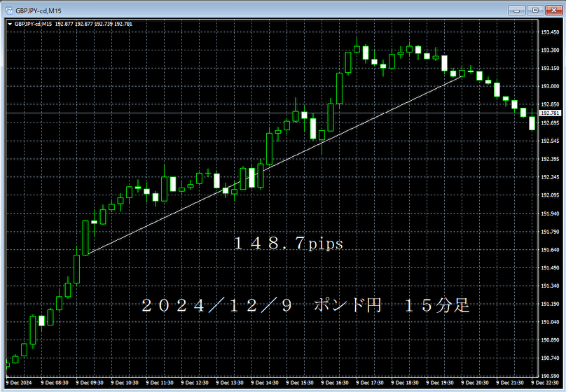Click the OHLC values text 192.877 192.877 192.739 192.781
566x392 pixels.
click(93, 24)
